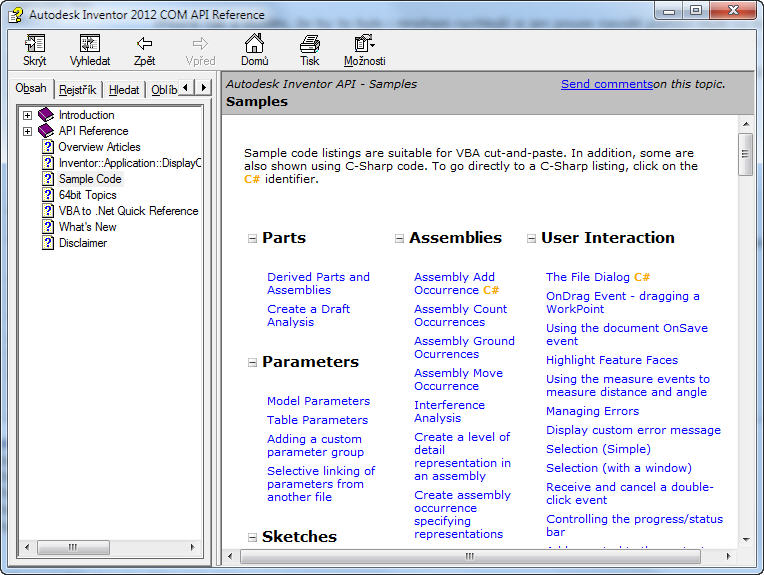Collapse the User Interaction section
This screenshot has width=764, height=575.
[x=531, y=238]
